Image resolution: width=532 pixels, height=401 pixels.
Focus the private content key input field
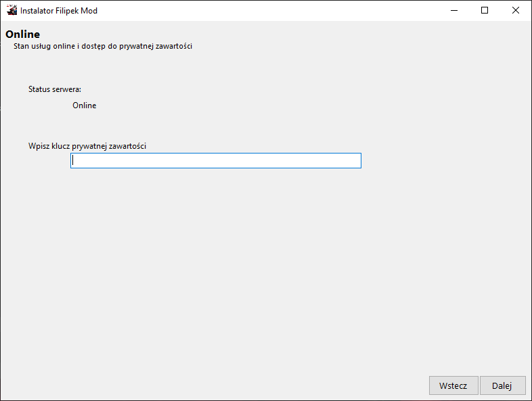pos(215,161)
